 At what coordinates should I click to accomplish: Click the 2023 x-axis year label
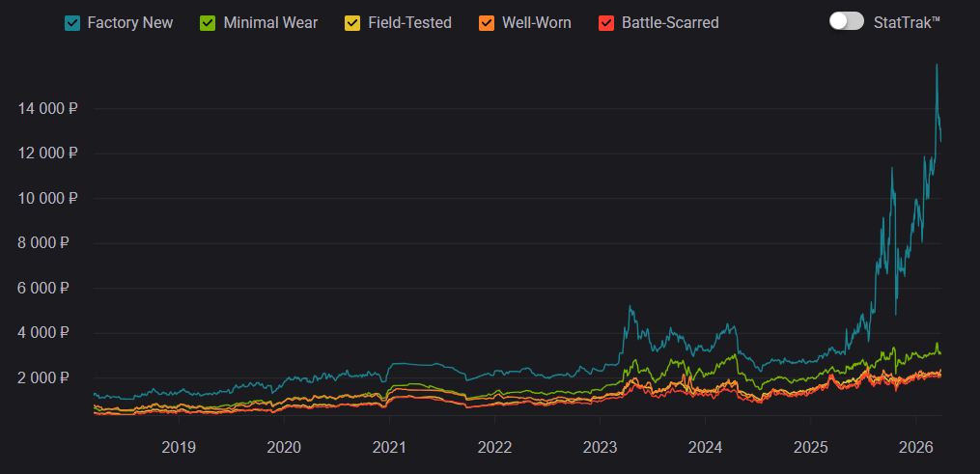point(600,447)
